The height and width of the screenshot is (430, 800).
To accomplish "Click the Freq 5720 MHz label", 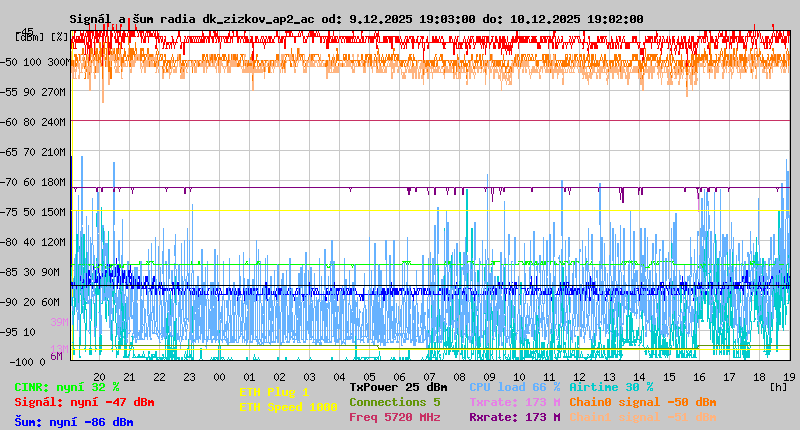I will [x=394, y=417].
